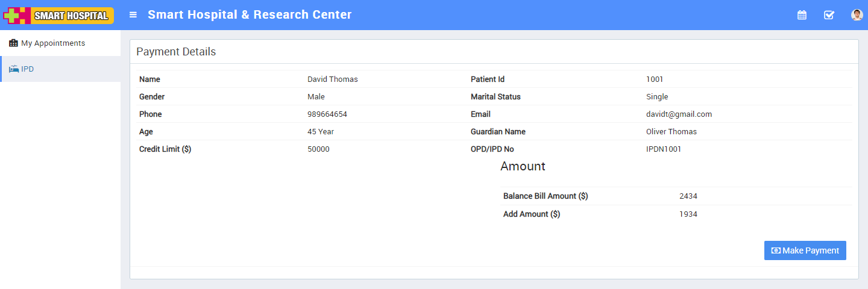Open the task checklist icon in the header
Viewport: 868px width, 289px height.
[829, 15]
